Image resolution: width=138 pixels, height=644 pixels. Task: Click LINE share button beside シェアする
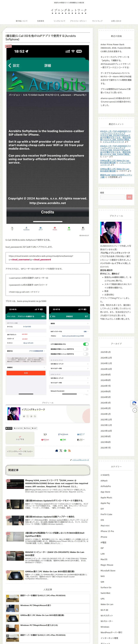tap(63, 440)
